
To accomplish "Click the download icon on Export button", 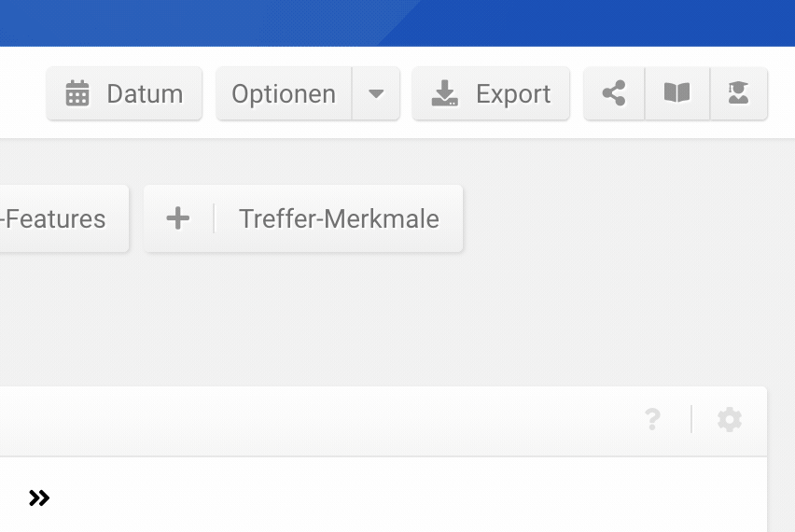I will click(444, 94).
